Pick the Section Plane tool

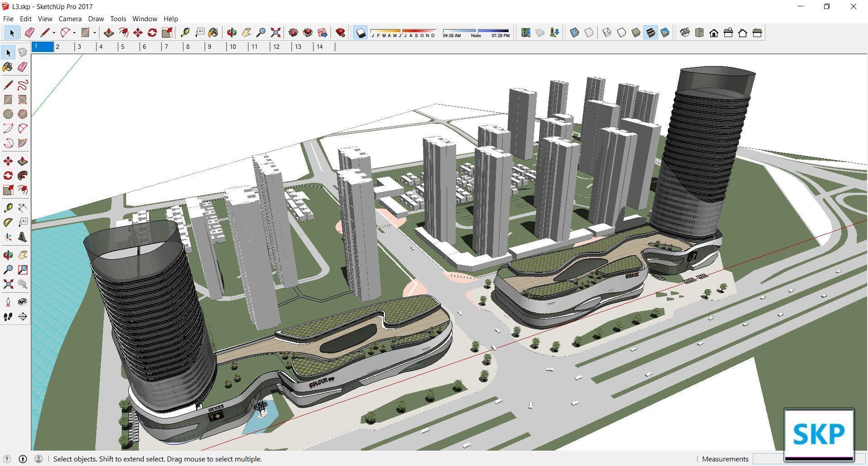click(23, 317)
